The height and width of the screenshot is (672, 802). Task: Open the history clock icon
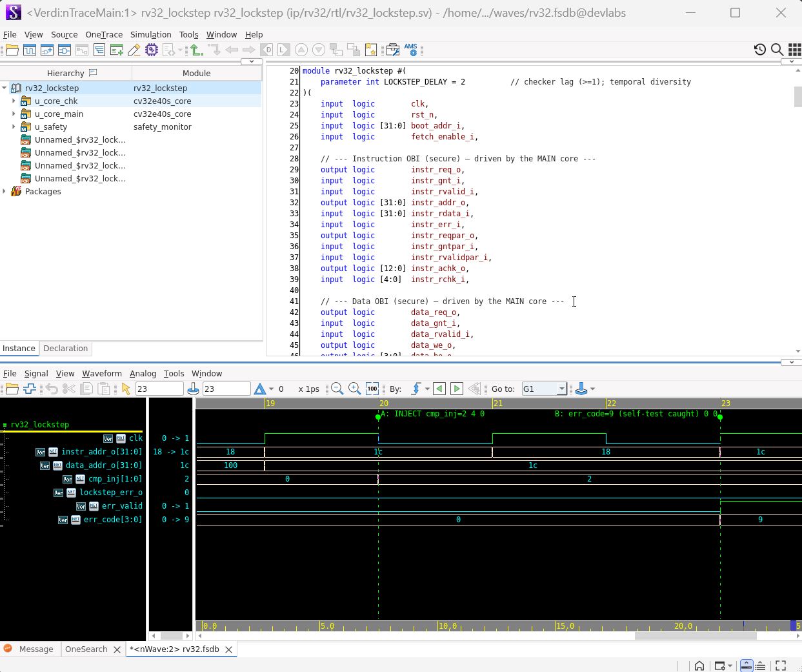(x=760, y=50)
